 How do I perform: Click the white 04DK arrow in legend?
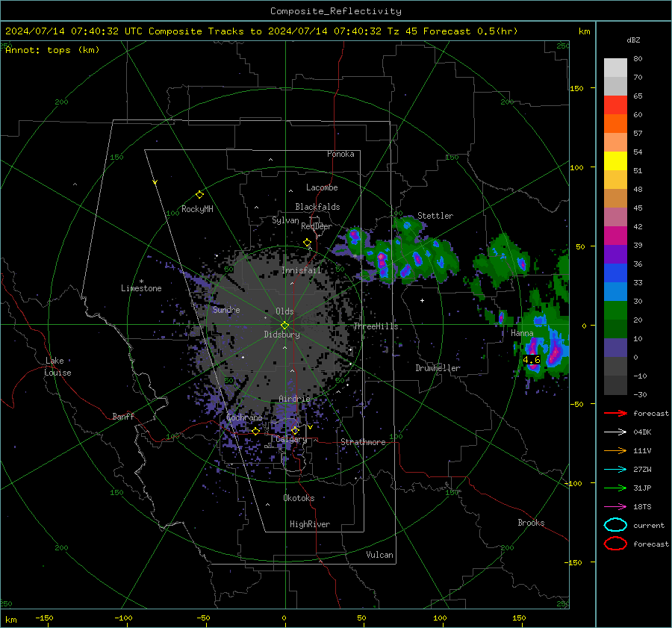click(x=615, y=432)
